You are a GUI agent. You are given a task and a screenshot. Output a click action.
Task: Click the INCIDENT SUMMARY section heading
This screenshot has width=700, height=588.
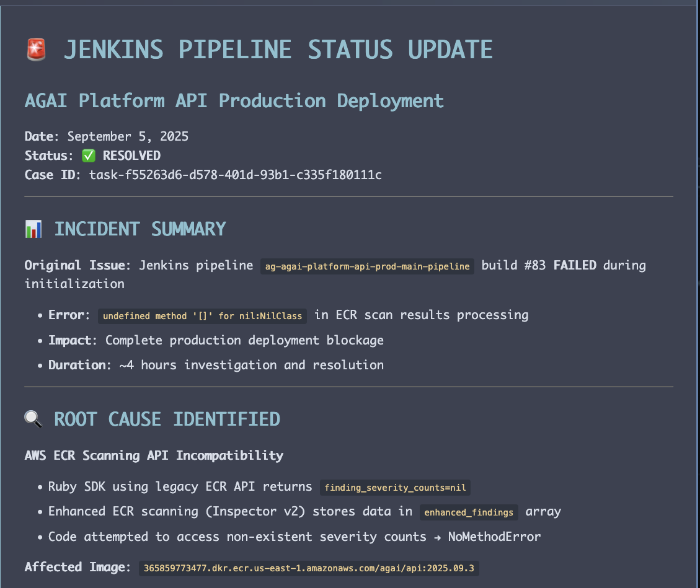140,229
